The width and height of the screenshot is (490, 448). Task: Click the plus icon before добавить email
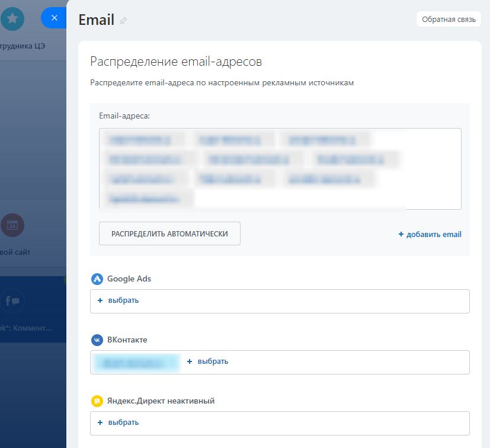(x=401, y=234)
